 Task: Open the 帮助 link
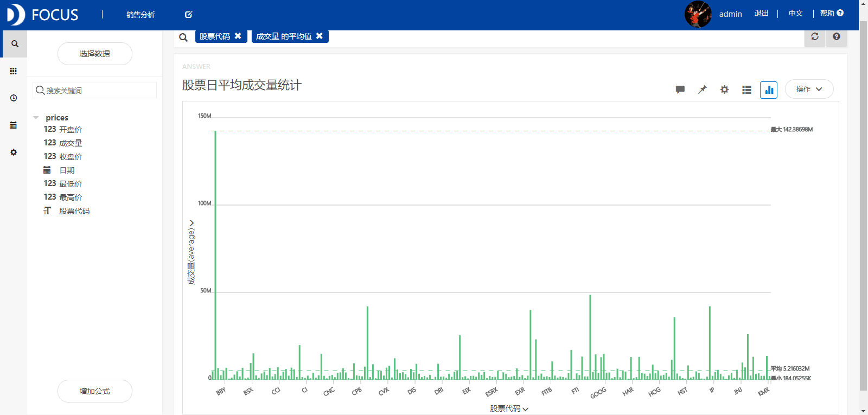pos(827,13)
